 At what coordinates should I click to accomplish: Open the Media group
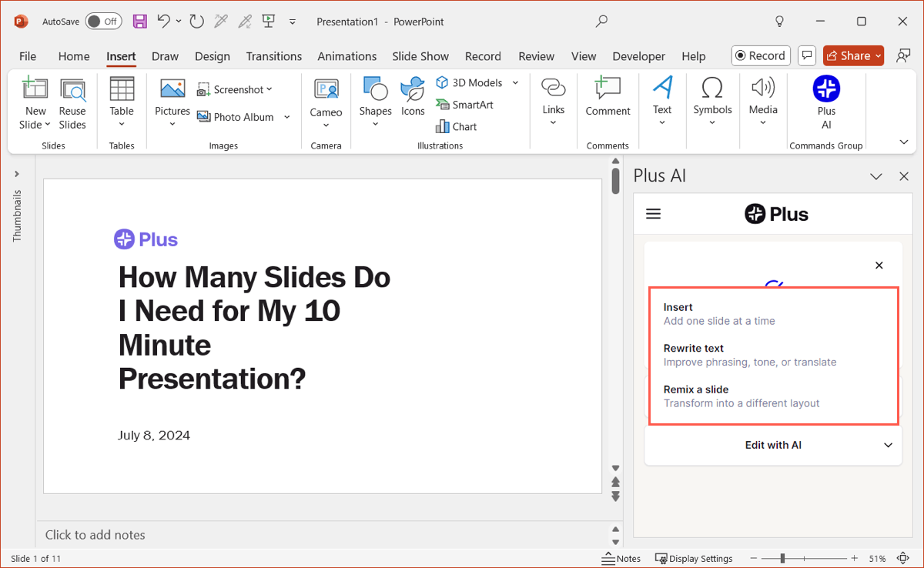coord(763,102)
